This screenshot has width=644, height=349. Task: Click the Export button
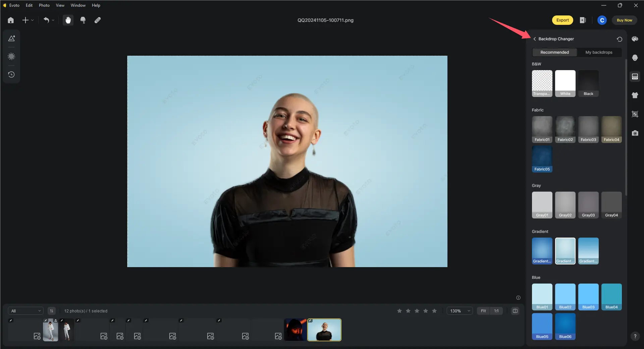pyautogui.click(x=562, y=20)
